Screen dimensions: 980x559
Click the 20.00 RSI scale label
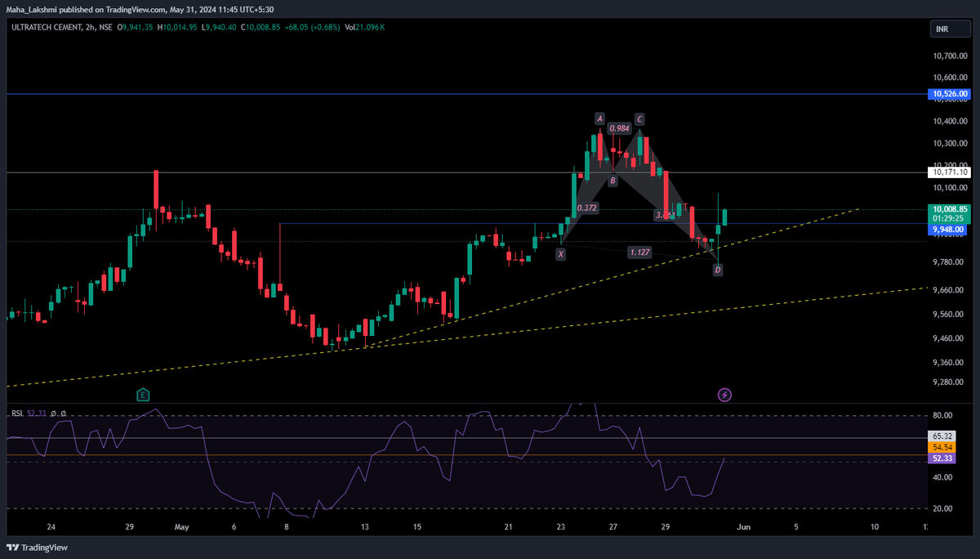click(942, 508)
